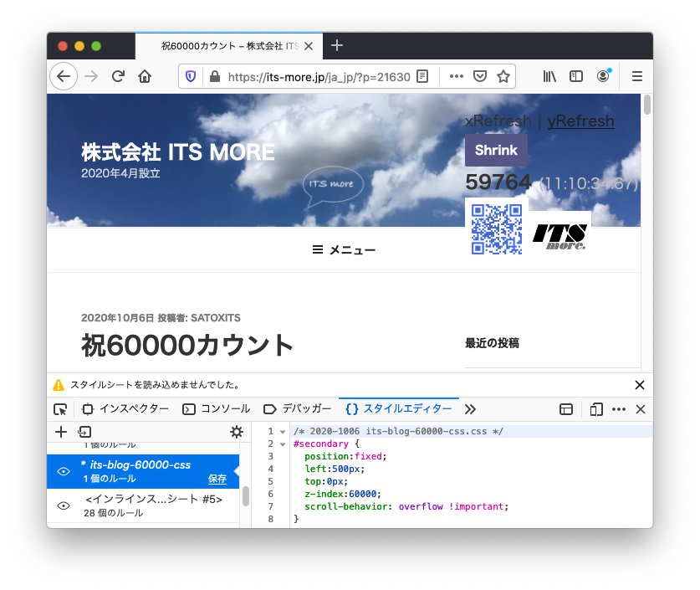Click the yRefresh link

pos(580,121)
